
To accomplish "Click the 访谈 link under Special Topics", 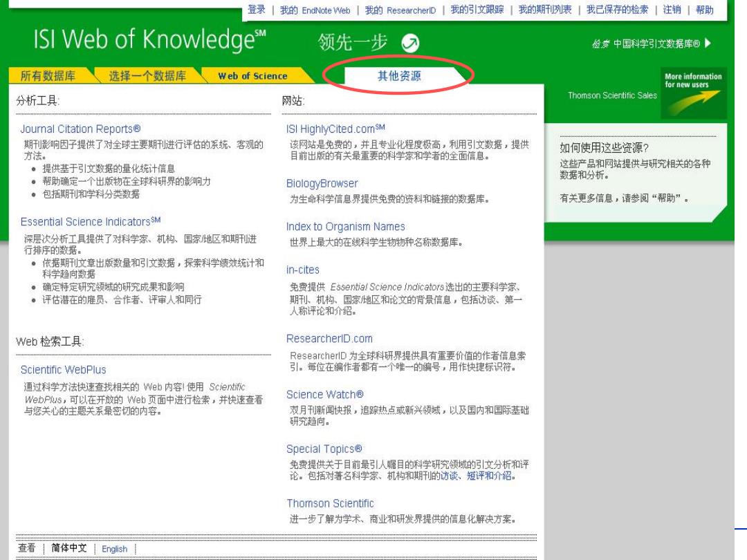I will pos(450,476).
